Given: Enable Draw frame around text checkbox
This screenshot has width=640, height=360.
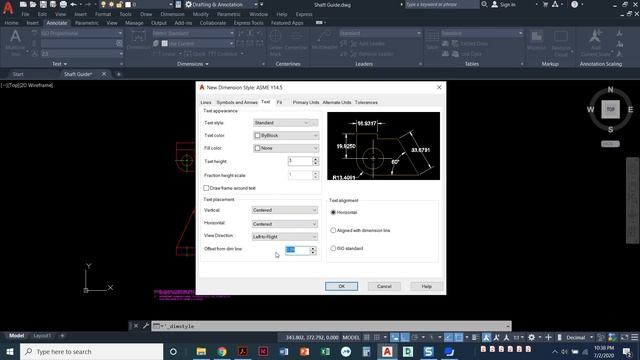Looking at the screenshot, I should coord(206,188).
